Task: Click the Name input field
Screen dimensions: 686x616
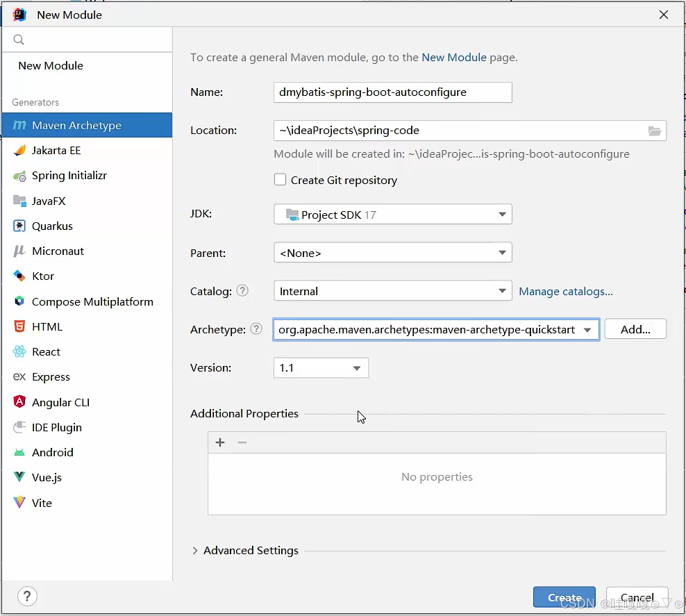Action: coord(393,92)
